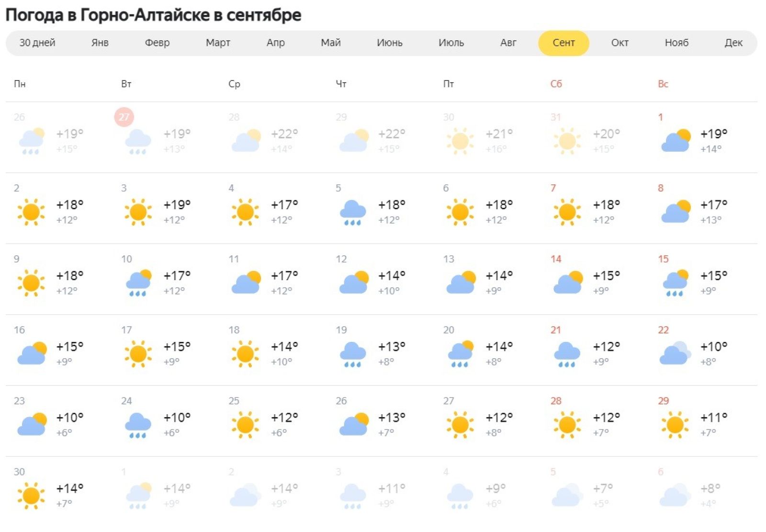Screen dimensions: 766x532
Task: Click the partly cloudy icon for September 1
Action: coord(676,140)
